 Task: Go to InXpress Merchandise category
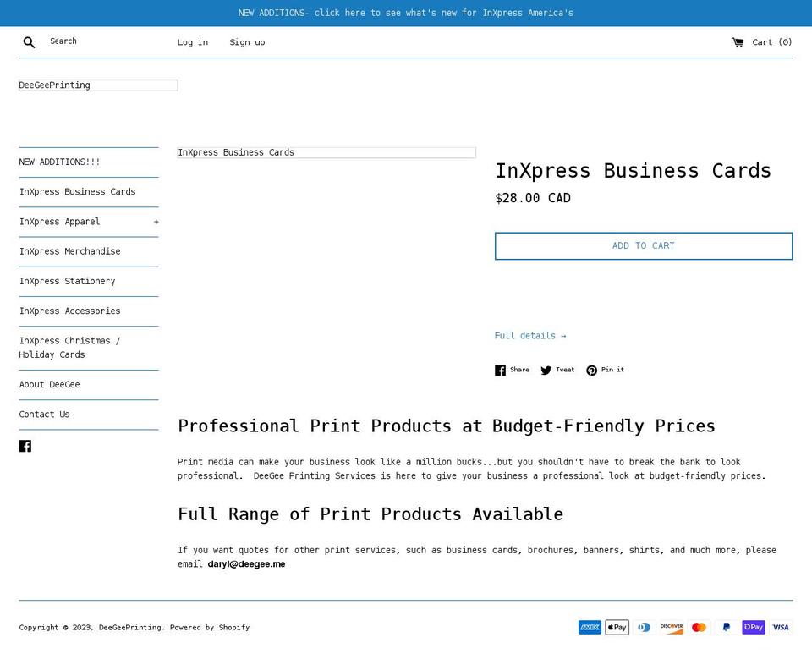[69, 251]
